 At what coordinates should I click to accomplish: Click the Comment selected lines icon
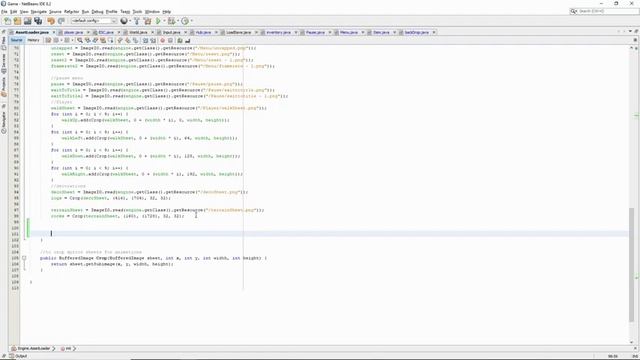pyautogui.click(x=180, y=40)
